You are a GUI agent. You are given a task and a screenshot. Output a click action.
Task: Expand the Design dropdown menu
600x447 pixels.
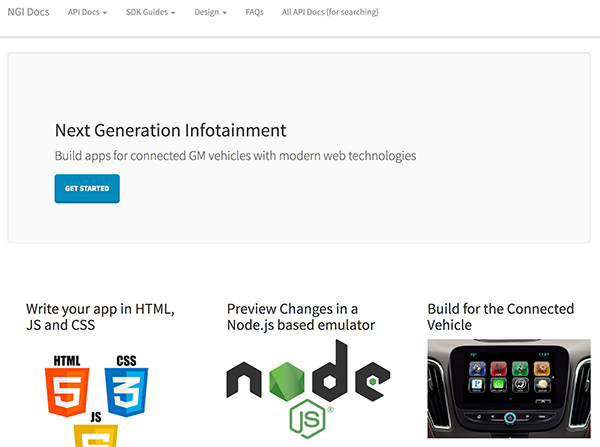210,12
